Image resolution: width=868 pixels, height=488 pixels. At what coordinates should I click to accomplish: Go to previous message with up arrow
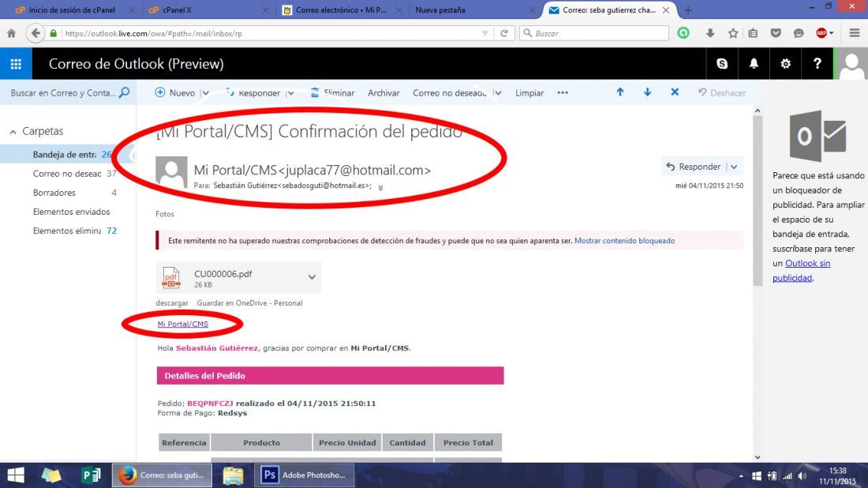(620, 92)
